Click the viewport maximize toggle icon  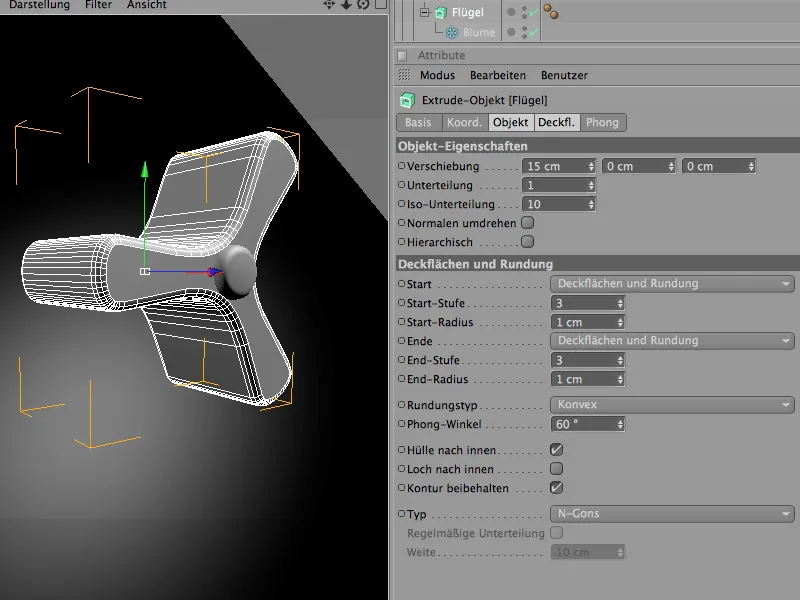pos(380,5)
